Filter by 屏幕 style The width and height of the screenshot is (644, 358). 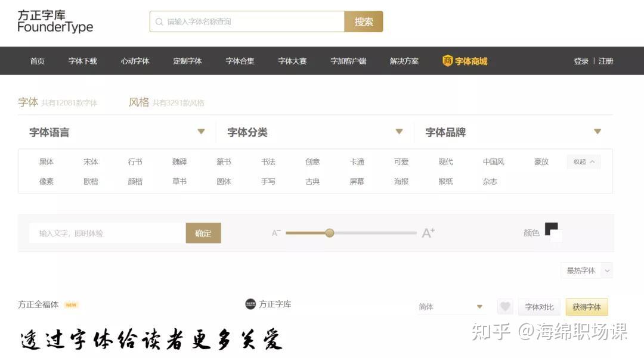tap(357, 181)
